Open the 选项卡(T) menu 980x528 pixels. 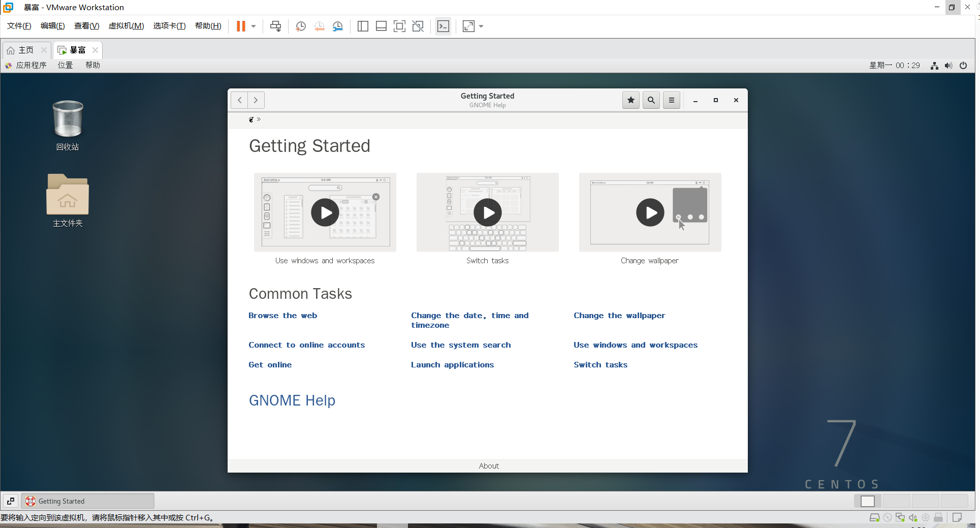click(170, 26)
